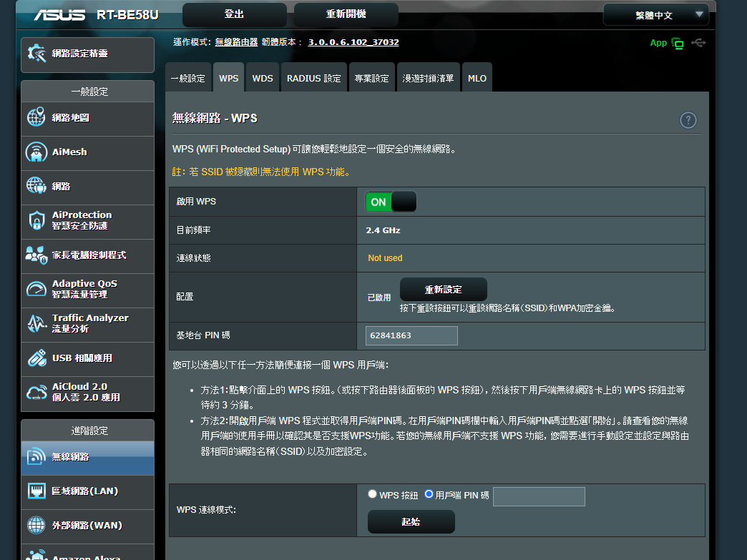Screen dimensions: 747x560
Task: Open the help question mark icon
Action: point(688,120)
